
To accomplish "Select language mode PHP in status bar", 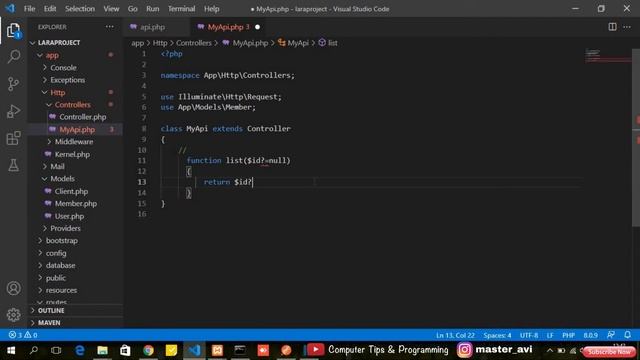I will [568, 335].
